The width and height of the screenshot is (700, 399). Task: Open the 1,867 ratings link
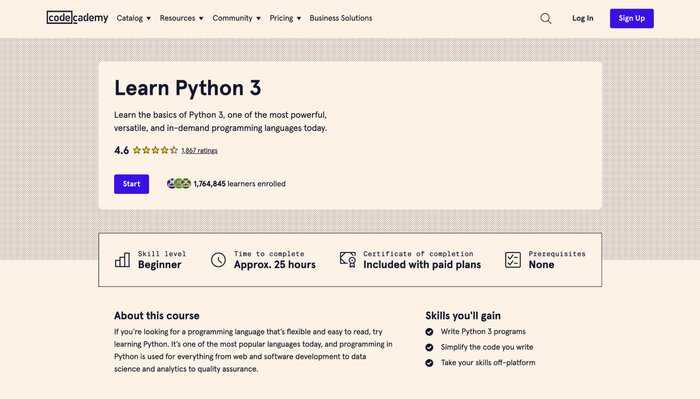point(199,151)
